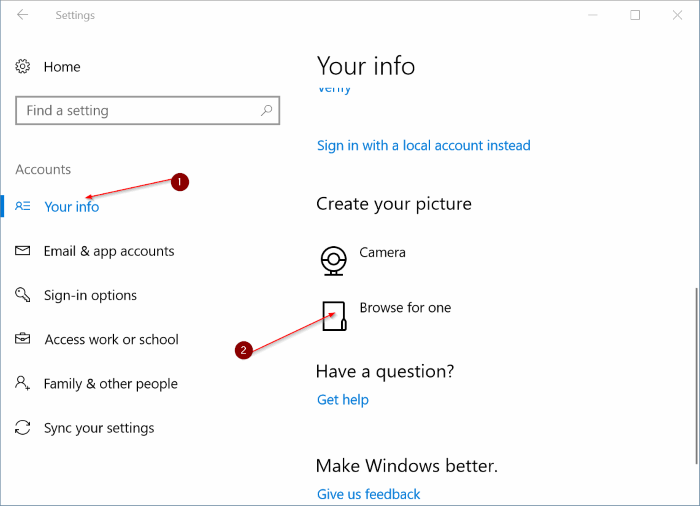Screen dimensions: 700x506
Task: Open Email & app accounts
Action: coord(109,251)
